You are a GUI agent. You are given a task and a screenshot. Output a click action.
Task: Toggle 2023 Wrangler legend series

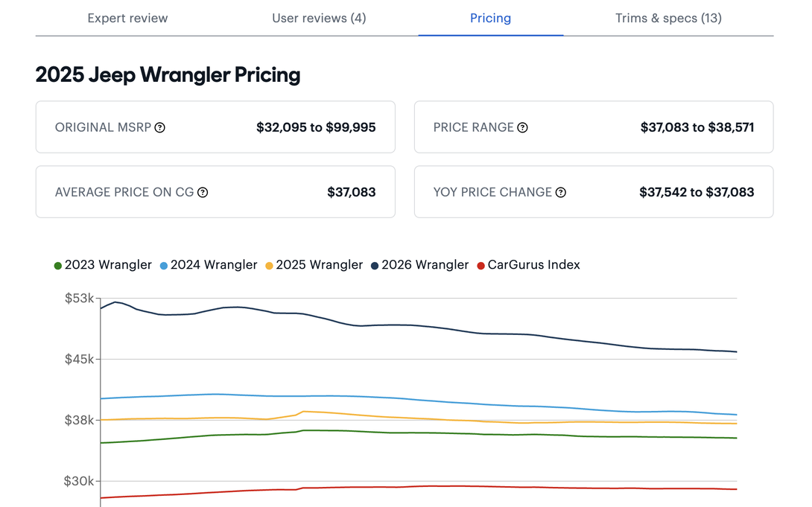coord(103,265)
